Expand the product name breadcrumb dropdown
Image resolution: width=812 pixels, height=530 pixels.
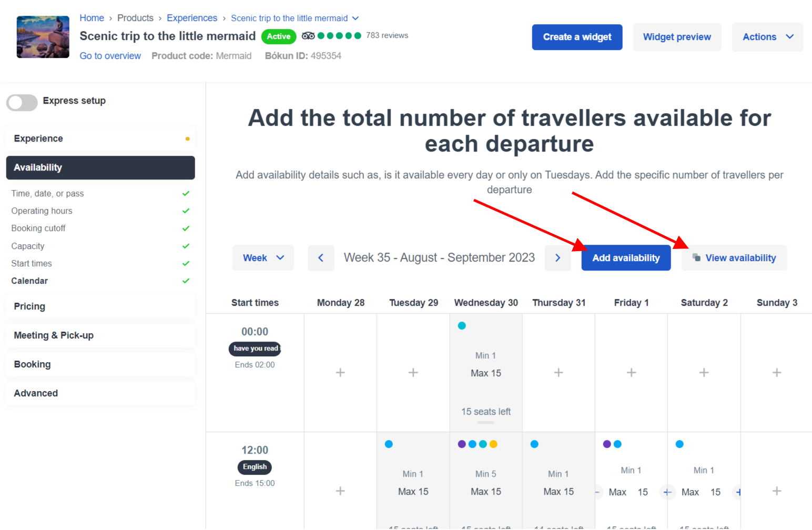(356, 18)
